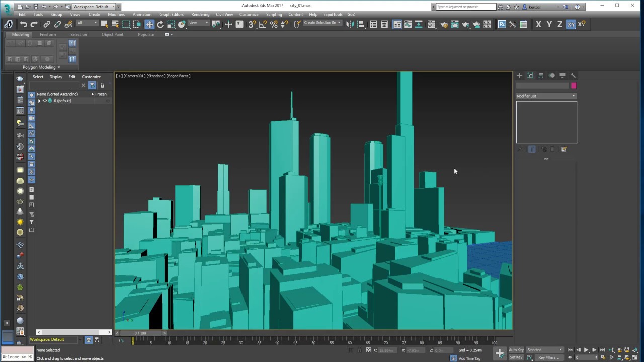Open the Curve Editor icon
Image resolution: width=644 pixels, height=362 pixels.
(408, 24)
